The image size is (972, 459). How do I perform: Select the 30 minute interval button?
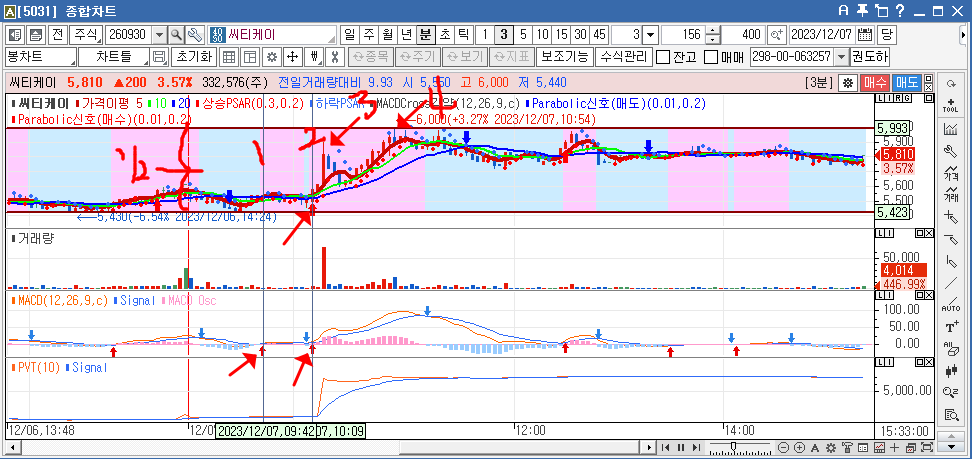point(580,34)
